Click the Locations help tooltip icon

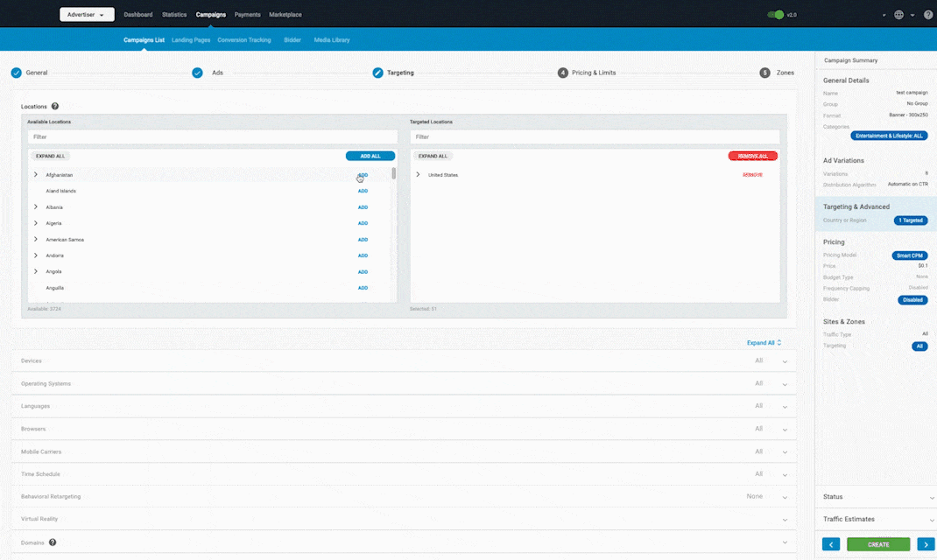tap(55, 106)
